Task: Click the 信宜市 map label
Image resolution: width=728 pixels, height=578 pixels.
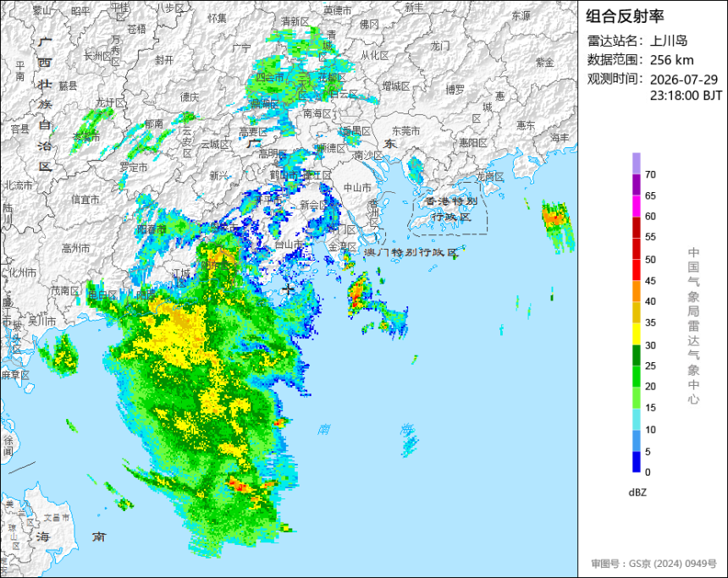Action: tap(85, 200)
